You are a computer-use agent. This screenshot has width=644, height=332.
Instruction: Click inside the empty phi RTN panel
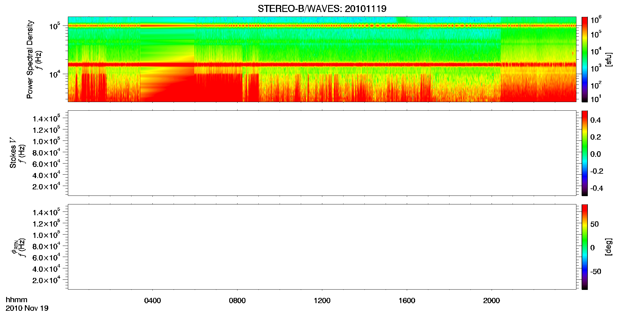[322, 247]
